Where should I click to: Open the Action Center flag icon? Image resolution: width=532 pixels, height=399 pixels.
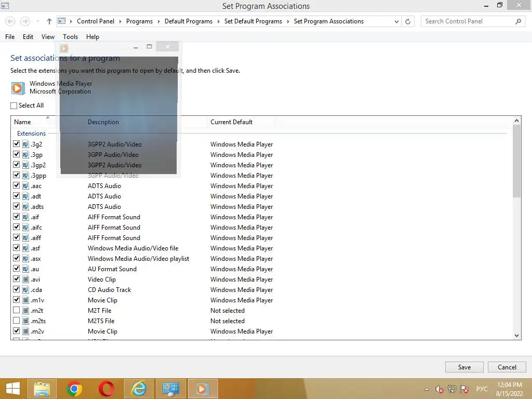click(464, 389)
